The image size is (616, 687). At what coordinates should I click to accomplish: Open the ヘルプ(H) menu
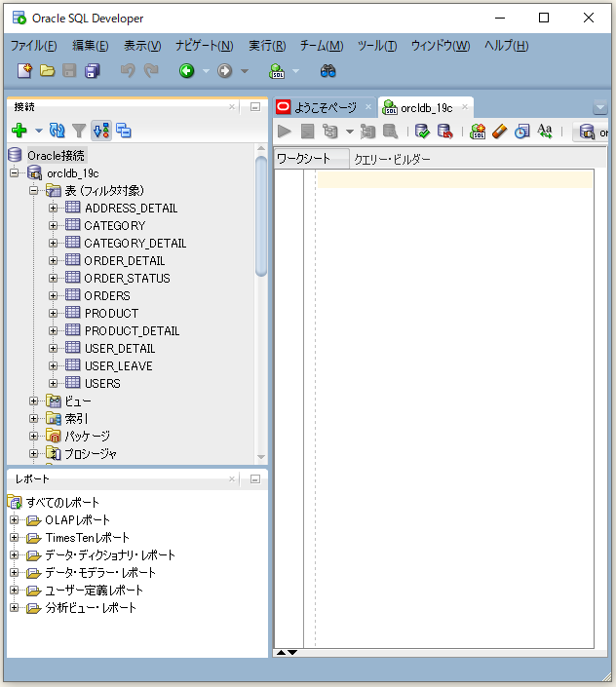click(x=506, y=46)
